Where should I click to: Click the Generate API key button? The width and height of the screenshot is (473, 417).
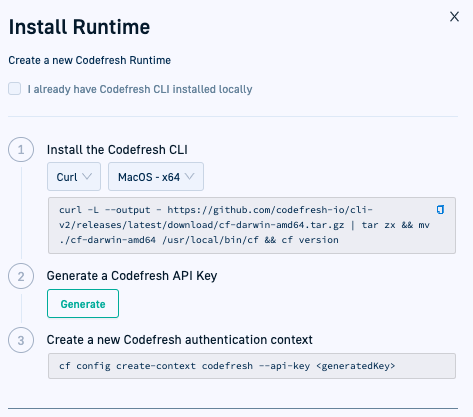tap(83, 304)
